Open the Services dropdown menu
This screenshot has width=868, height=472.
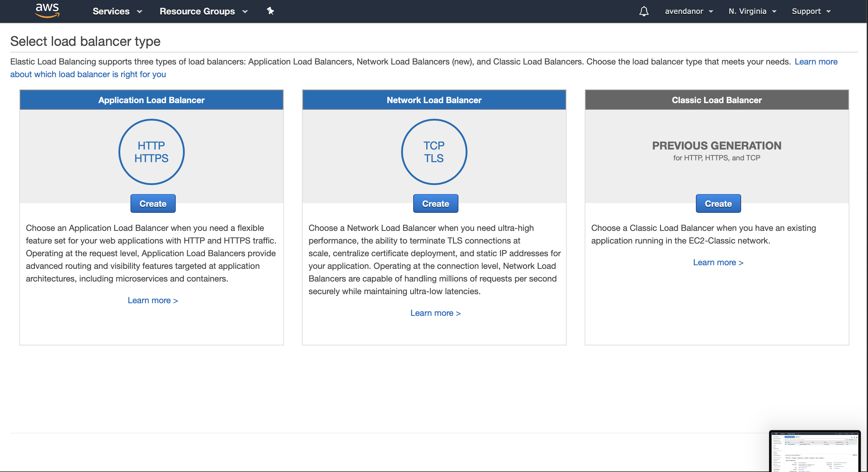coord(117,11)
